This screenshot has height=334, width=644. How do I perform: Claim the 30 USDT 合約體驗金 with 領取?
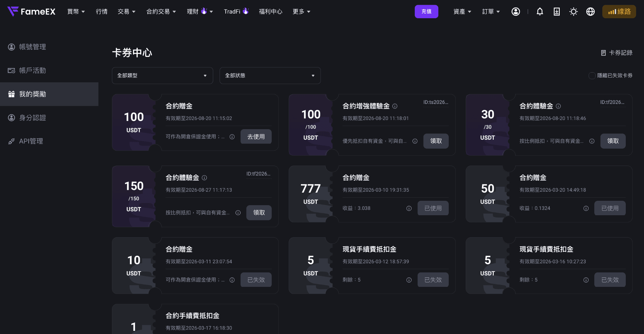[x=613, y=141]
